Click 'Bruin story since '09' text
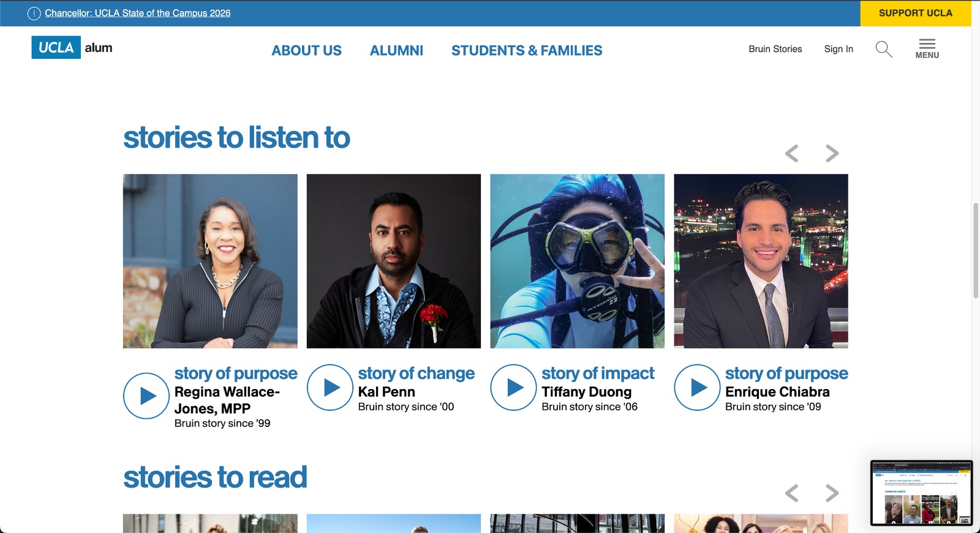980x533 pixels. [x=773, y=407]
